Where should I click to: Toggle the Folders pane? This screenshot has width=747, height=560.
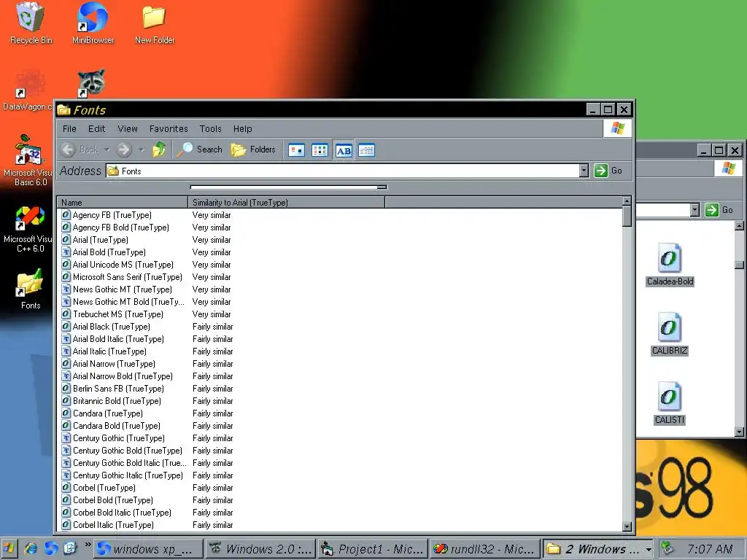tap(253, 149)
